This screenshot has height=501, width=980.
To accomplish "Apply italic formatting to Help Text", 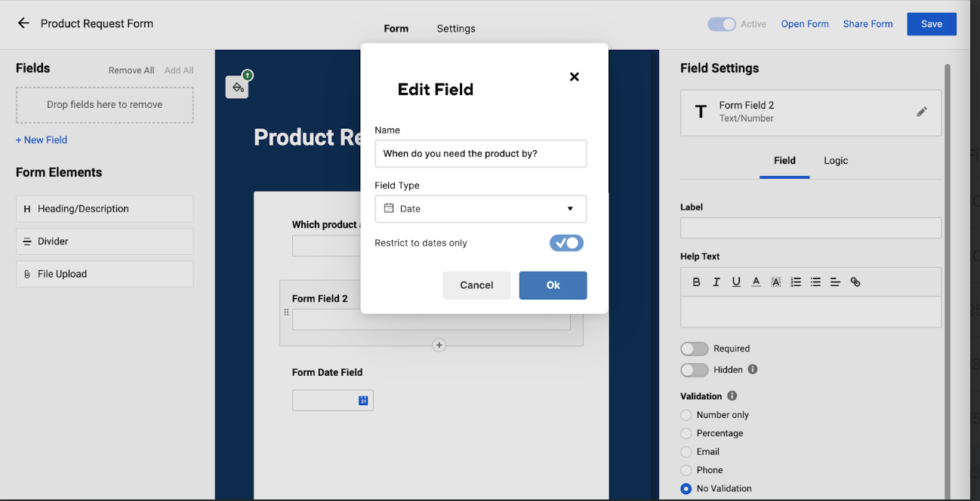I will tap(716, 281).
